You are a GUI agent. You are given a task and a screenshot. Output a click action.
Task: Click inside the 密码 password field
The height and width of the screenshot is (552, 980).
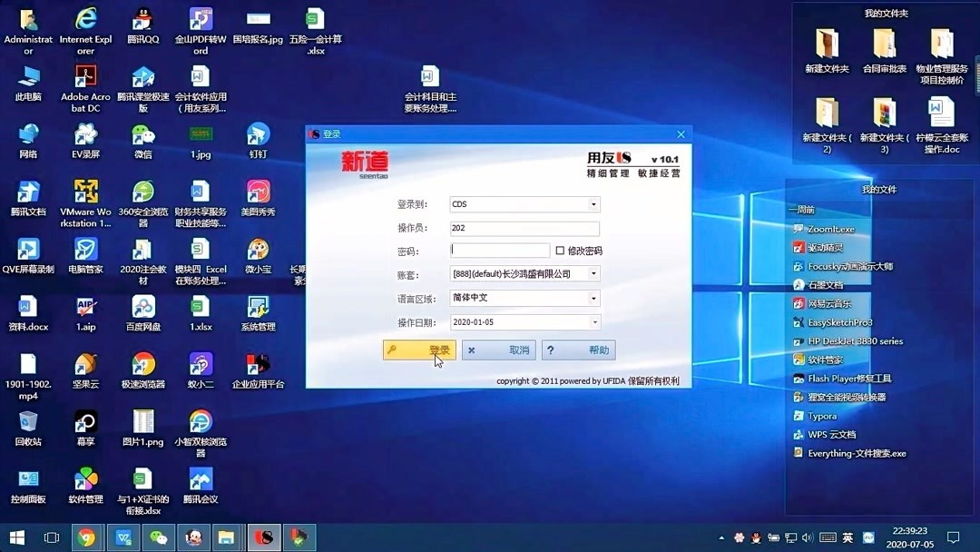(499, 250)
